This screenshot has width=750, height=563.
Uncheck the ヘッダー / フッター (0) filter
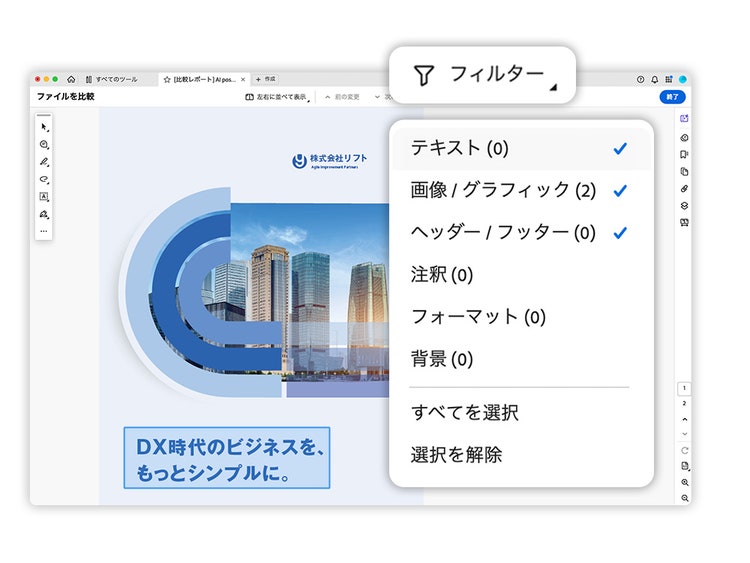521,232
